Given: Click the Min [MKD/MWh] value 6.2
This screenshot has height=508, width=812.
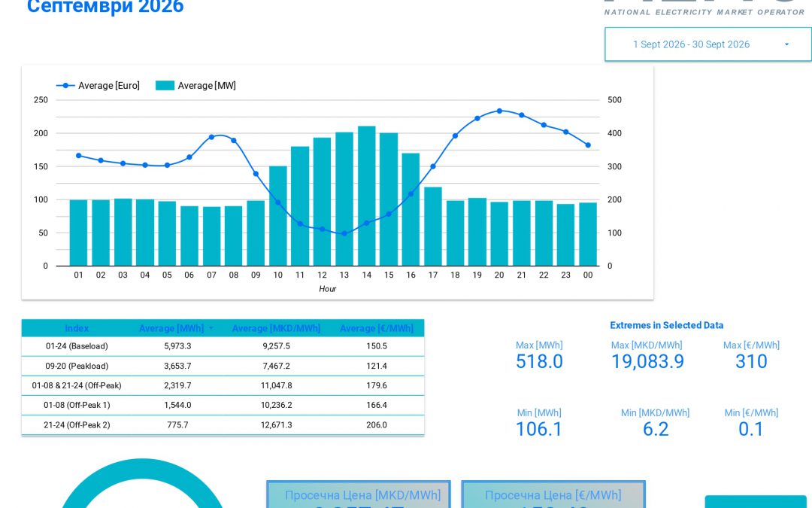Looking at the screenshot, I should pyautogui.click(x=656, y=429).
